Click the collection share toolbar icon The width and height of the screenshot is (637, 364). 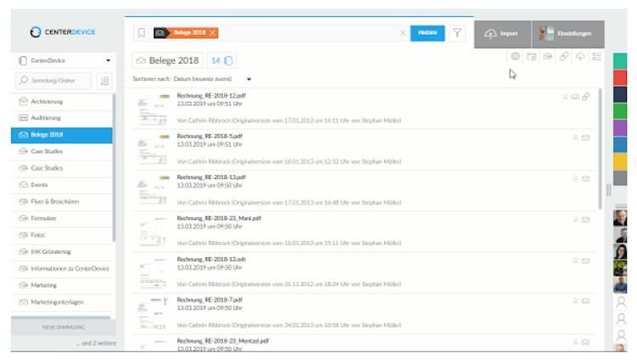point(548,56)
